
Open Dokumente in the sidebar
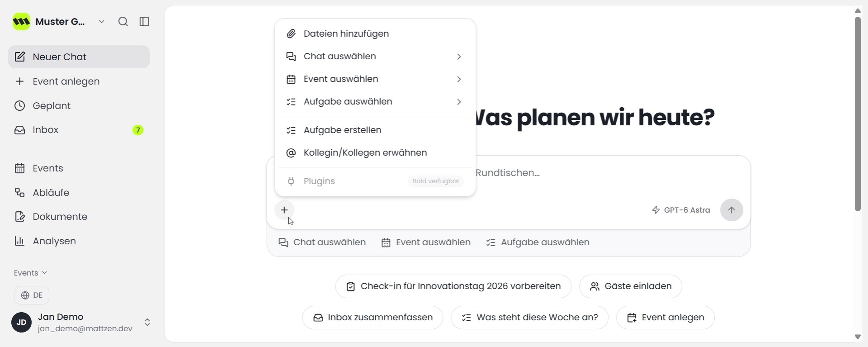click(79, 217)
